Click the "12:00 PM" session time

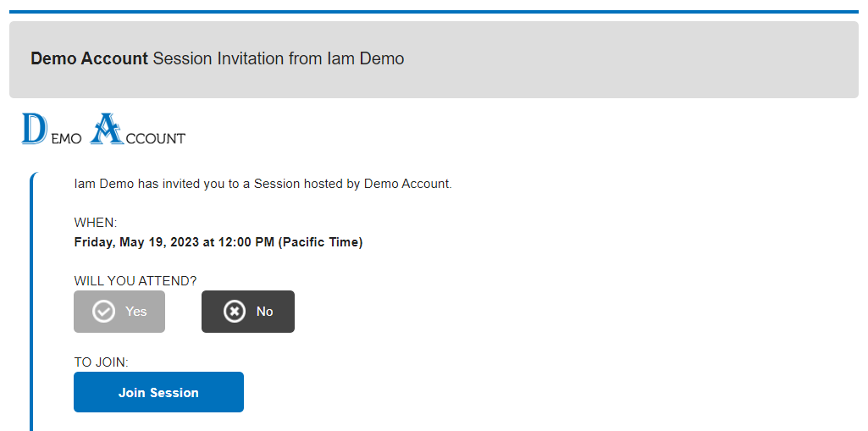tap(246, 242)
